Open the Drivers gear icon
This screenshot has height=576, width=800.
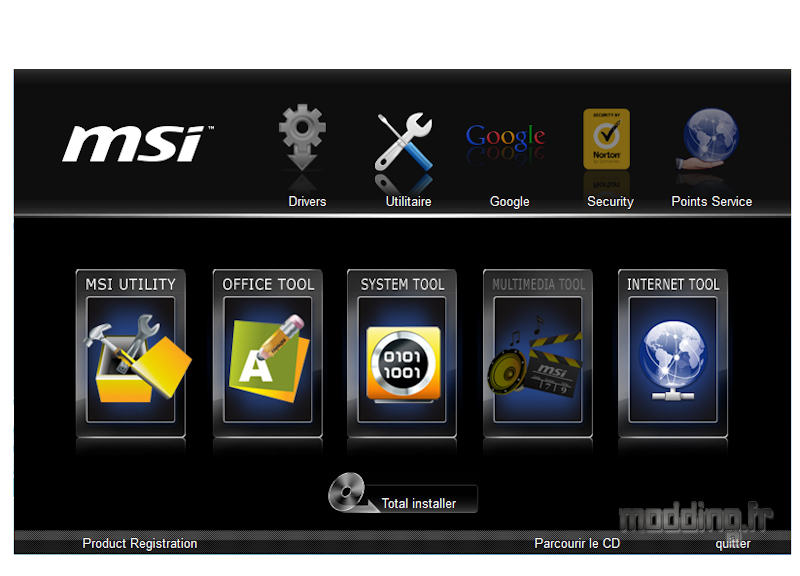(x=302, y=137)
